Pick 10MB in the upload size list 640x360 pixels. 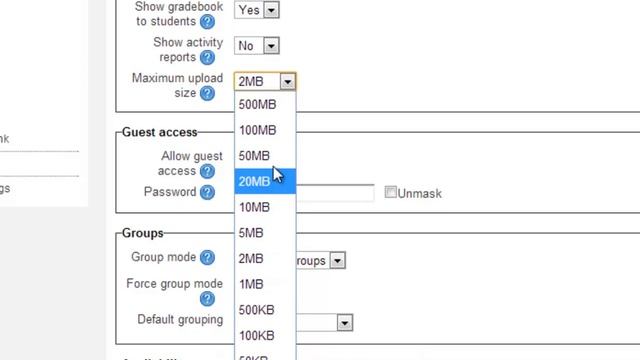click(265, 207)
